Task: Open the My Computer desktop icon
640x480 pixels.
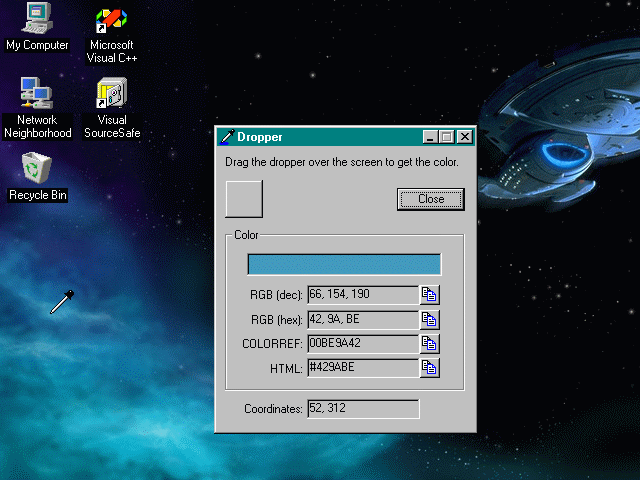Action: click(37, 18)
